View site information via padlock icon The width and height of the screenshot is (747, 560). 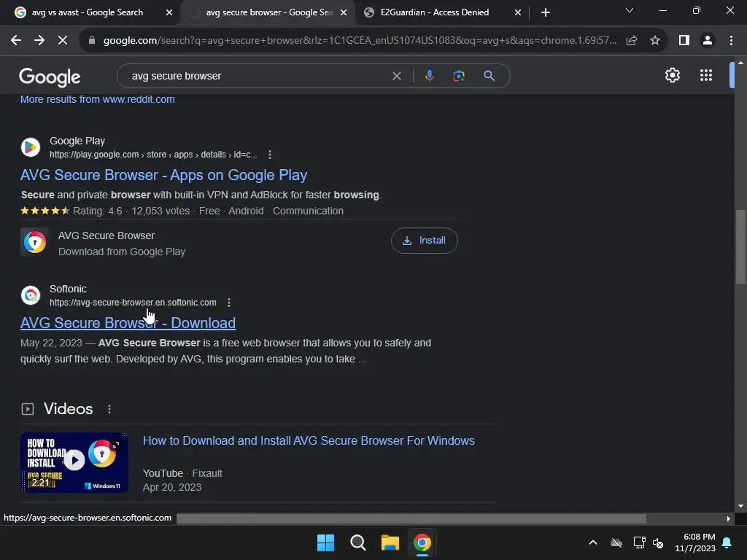coord(92,41)
